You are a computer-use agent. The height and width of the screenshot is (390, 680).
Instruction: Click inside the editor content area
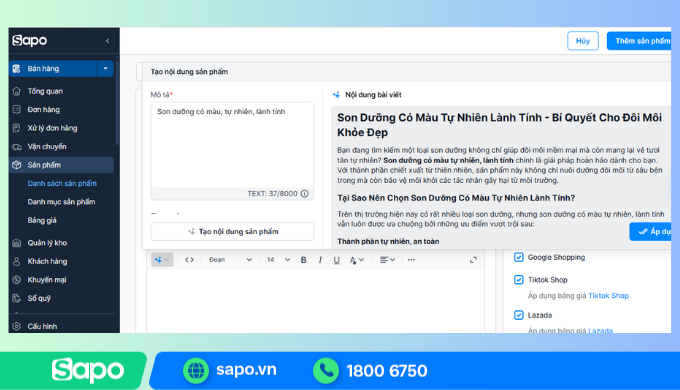point(315,302)
